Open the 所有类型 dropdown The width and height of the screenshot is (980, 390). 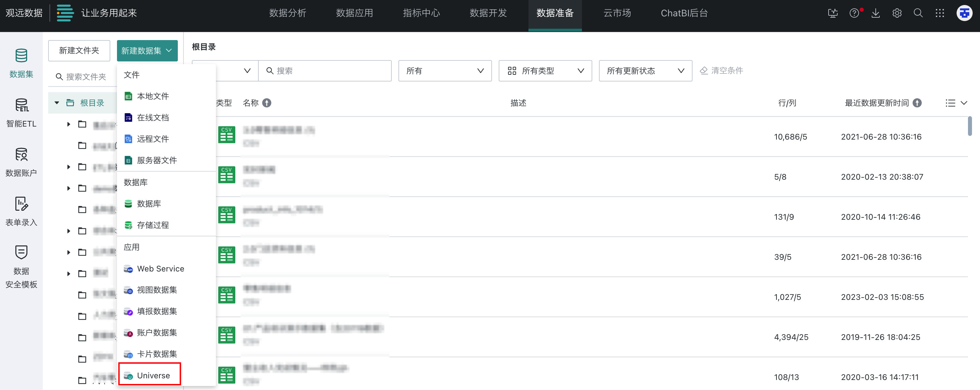pyautogui.click(x=545, y=71)
